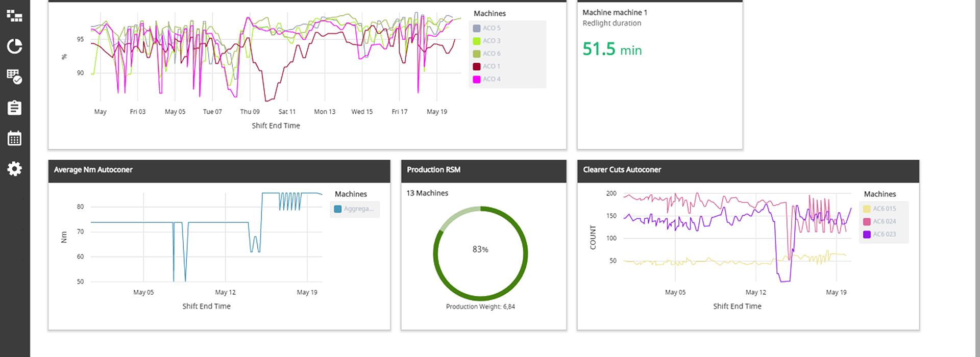Toggle ACO 5 series in legend
This screenshot has width=980, height=357.
[x=487, y=28]
